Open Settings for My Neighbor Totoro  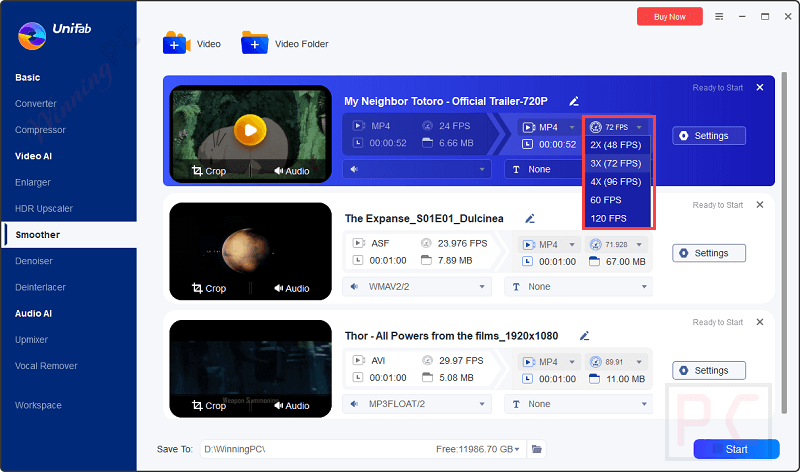[x=709, y=136]
